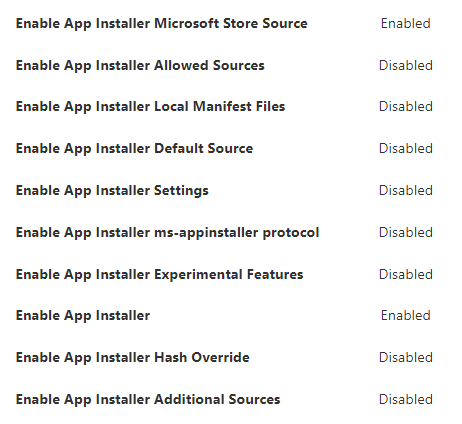Select 'Enable App Installer Allowed Sources' setting name
This screenshot has width=462, height=424.
click(140, 66)
